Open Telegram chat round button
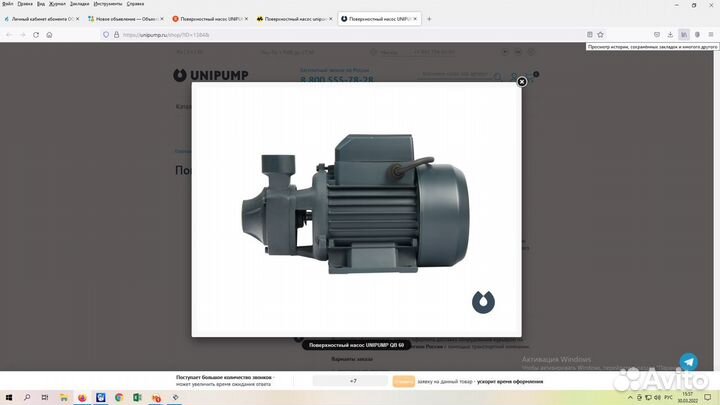This screenshot has width=720, height=405. 689,362
